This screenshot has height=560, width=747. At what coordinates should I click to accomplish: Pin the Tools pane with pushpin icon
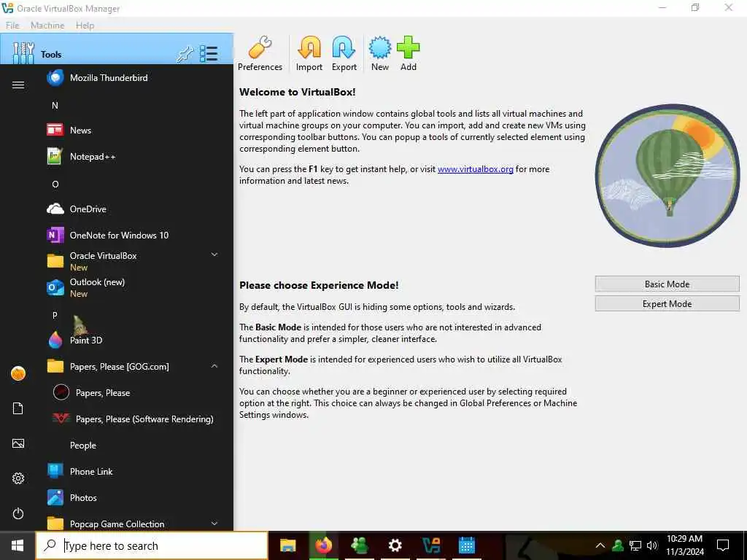[x=185, y=54]
